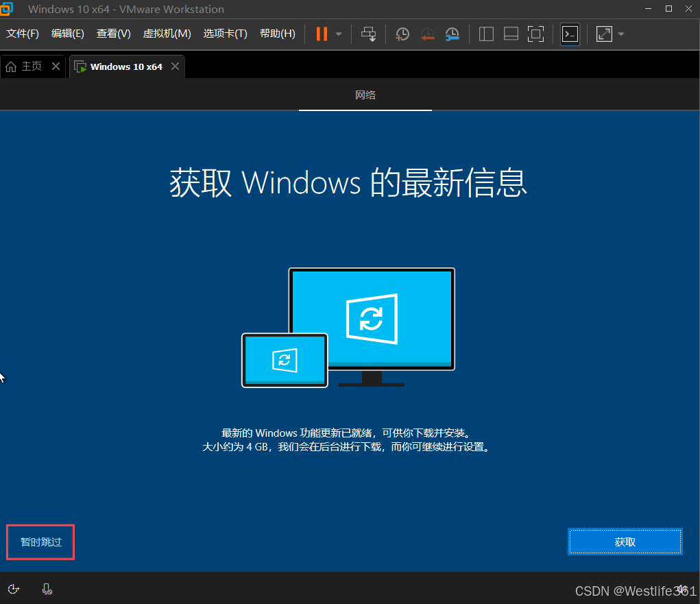Send Ctrl+Alt+Del to the guest
This screenshot has height=604, width=700.
pos(368,34)
